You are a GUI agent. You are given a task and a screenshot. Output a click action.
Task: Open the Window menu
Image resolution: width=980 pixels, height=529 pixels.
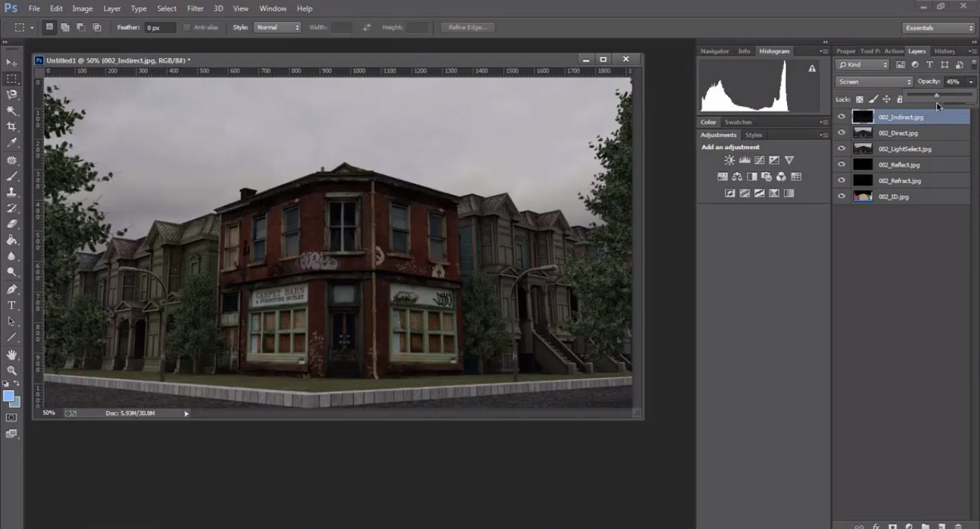pos(273,9)
